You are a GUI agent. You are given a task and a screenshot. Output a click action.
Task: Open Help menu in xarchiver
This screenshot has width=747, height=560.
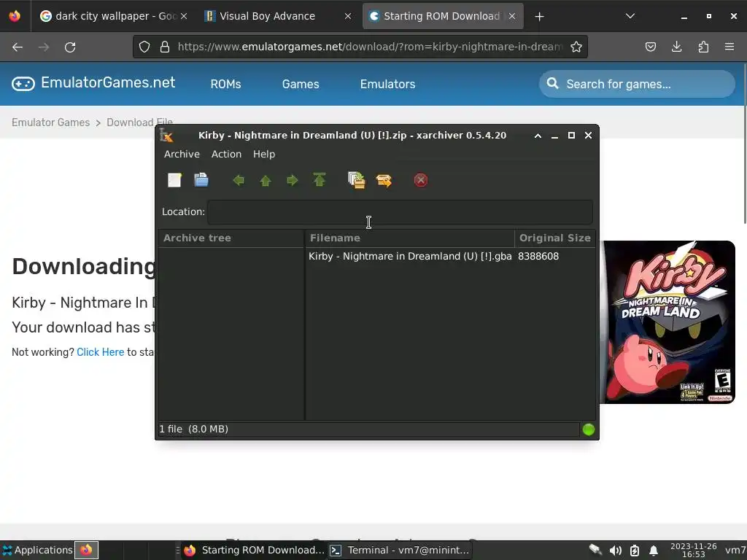pyautogui.click(x=264, y=155)
